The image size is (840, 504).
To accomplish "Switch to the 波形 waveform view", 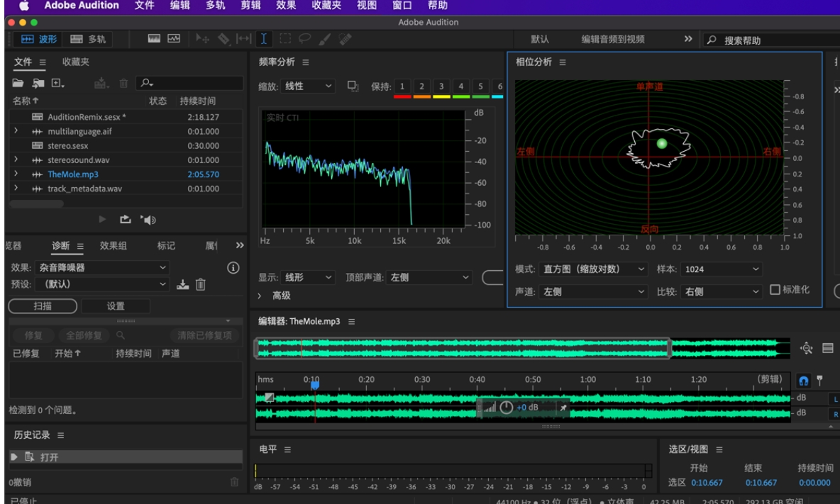I will [x=38, y=39].
